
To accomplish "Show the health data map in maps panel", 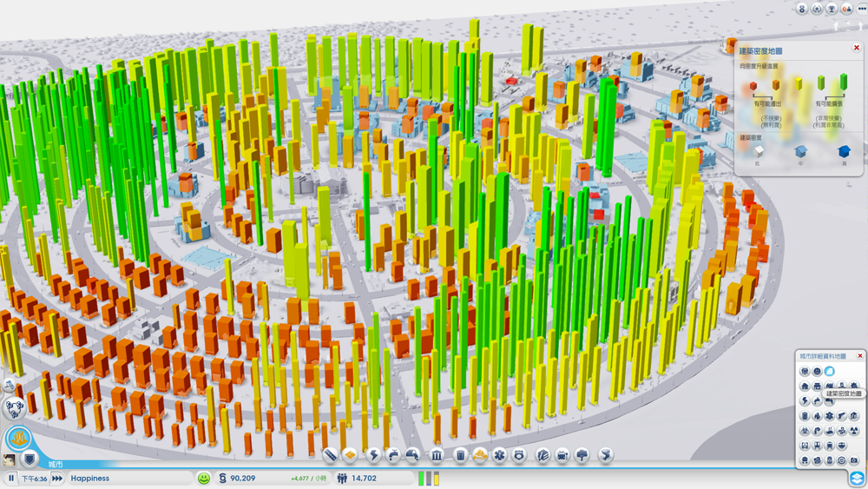I will pos(829,416).
